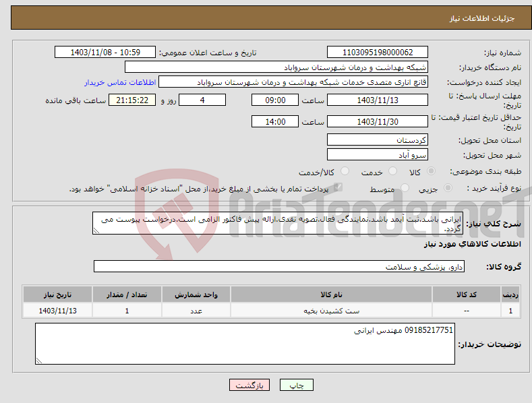The width and height of the screenshot is (532, 403).
Task: Click the validity time field 14:00
Action: click(x=275, y=121)
